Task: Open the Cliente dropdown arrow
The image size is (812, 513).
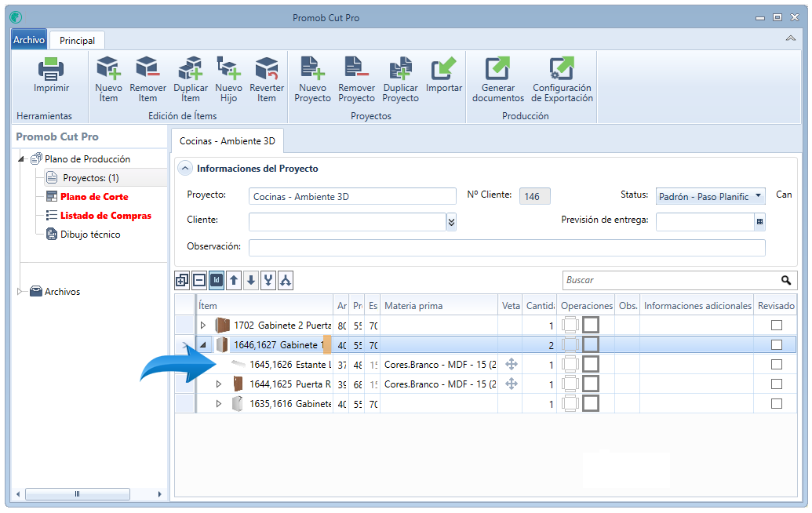Action: (451, 221)
